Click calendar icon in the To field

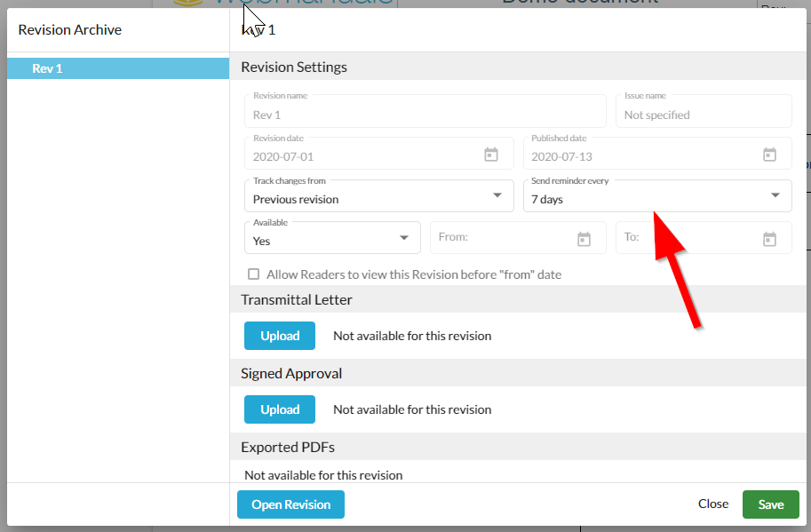click(x=769, y=239)
